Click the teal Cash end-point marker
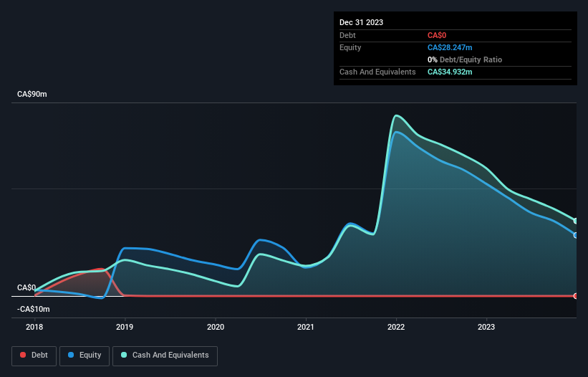The height and width of the screenshot is (377, 588). 576,221
